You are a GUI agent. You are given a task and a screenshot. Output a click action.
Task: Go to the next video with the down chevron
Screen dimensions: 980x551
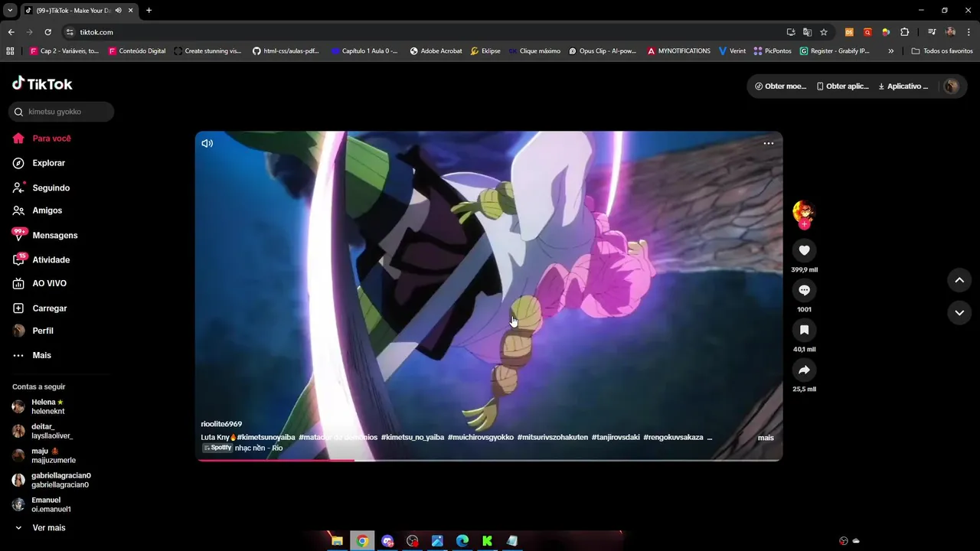pyautogui.click(x=959, y=312)
